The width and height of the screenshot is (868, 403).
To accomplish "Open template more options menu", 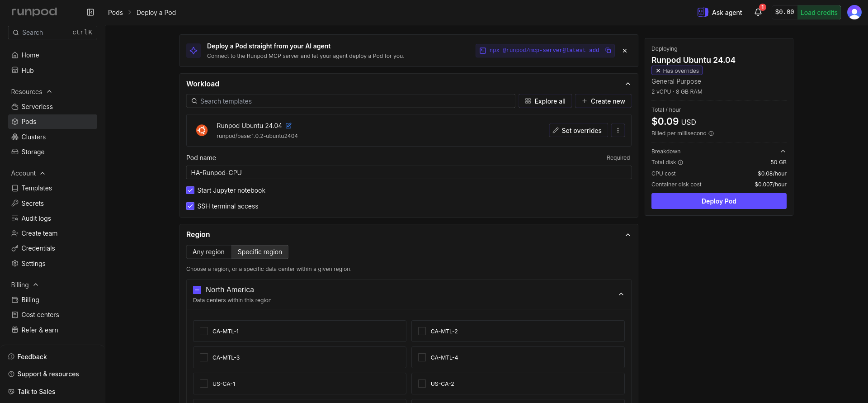I will click(x=618, y=130).
